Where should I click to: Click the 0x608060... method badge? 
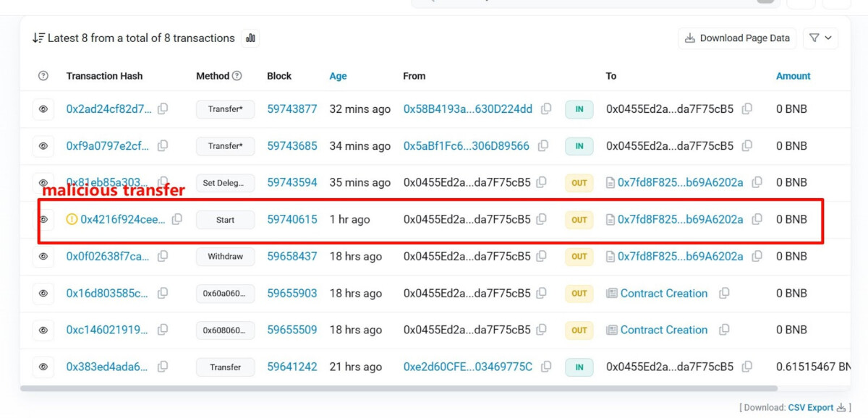point(226,330)
